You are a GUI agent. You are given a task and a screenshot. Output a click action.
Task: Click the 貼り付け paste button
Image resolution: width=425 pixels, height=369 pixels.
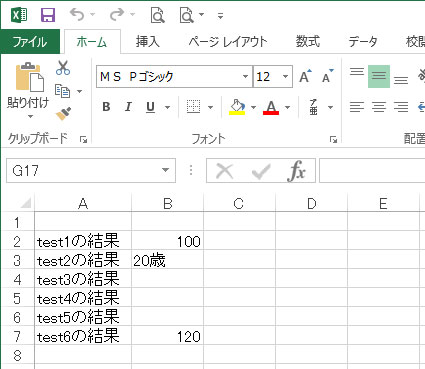(x=28, y=91)
